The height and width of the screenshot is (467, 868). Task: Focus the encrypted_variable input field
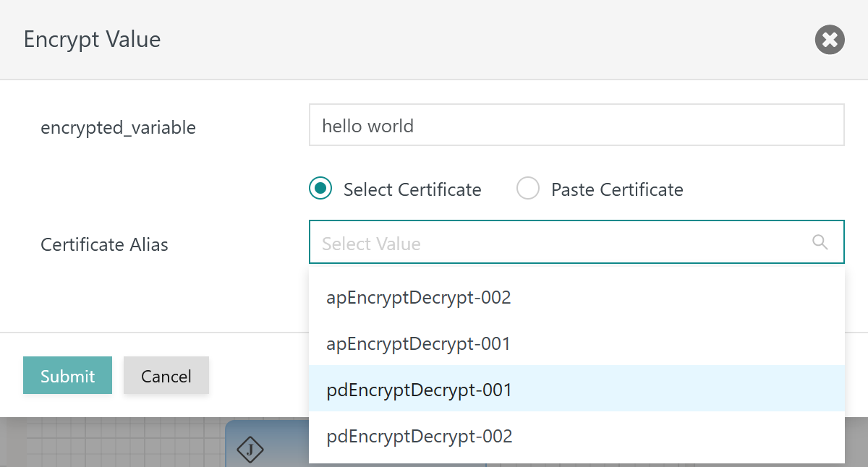click(x=576, y=125)
